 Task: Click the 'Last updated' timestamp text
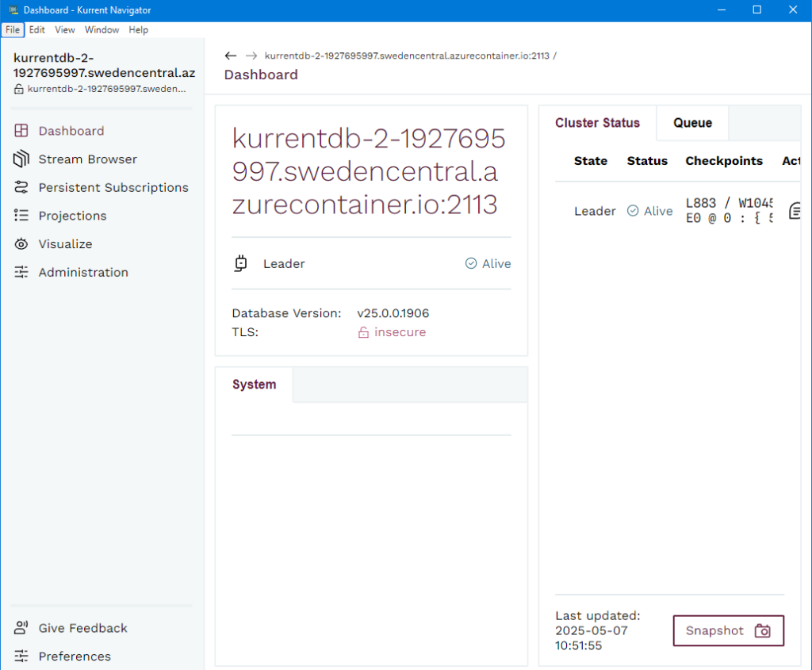pos(598,630)
